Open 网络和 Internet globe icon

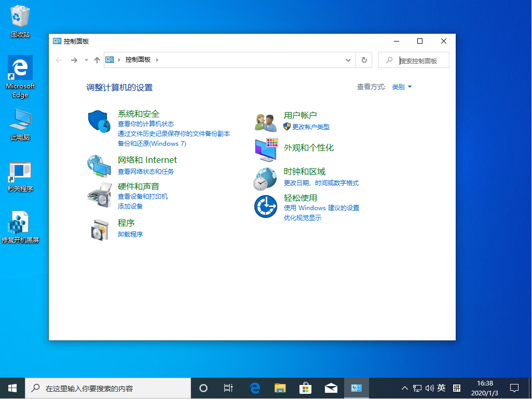(99, 165)
